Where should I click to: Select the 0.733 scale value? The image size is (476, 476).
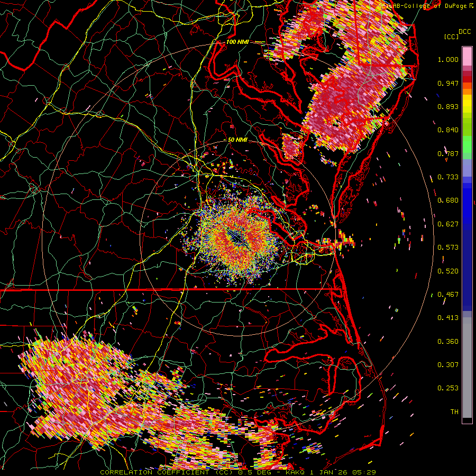point(448,177)
